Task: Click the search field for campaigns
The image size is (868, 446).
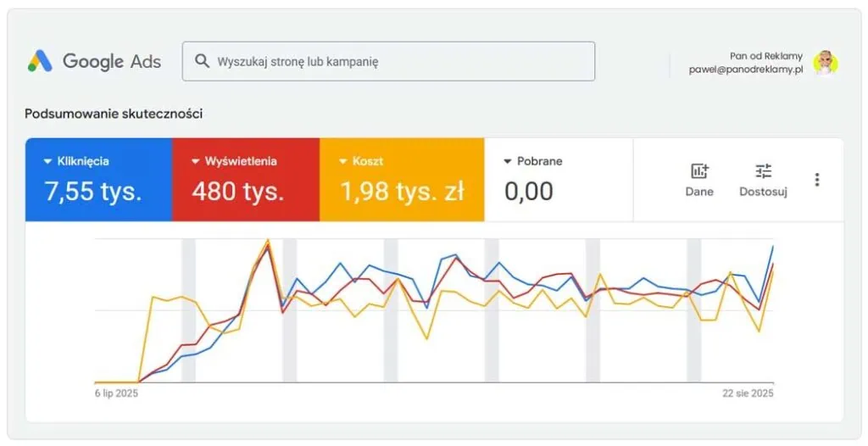Action: coord(398,61)
